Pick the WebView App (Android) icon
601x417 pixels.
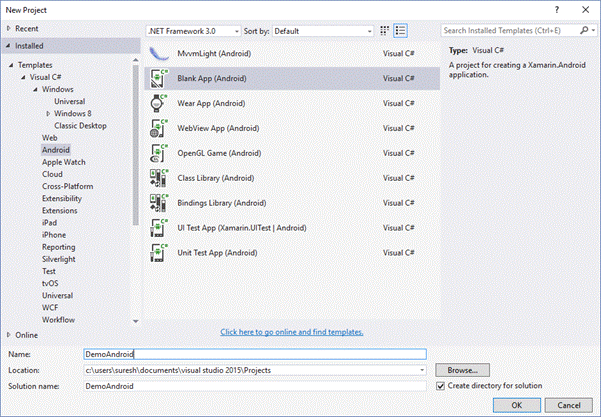(159, 128)
